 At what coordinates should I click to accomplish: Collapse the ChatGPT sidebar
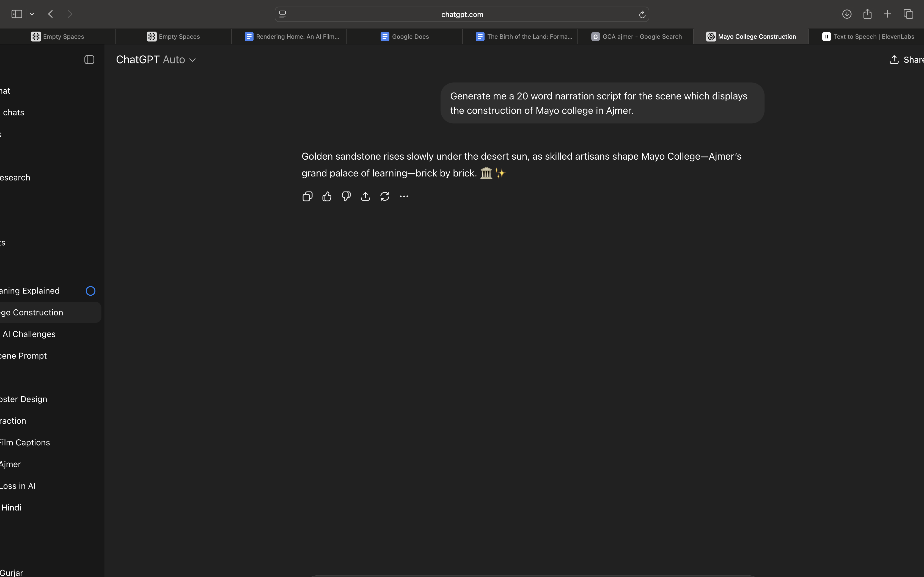[89, 60]
